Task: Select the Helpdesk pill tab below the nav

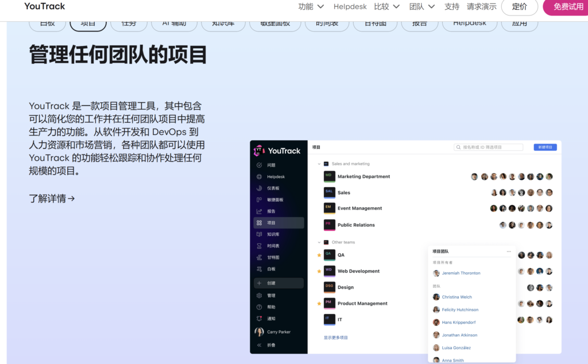Action: (470, 24)
